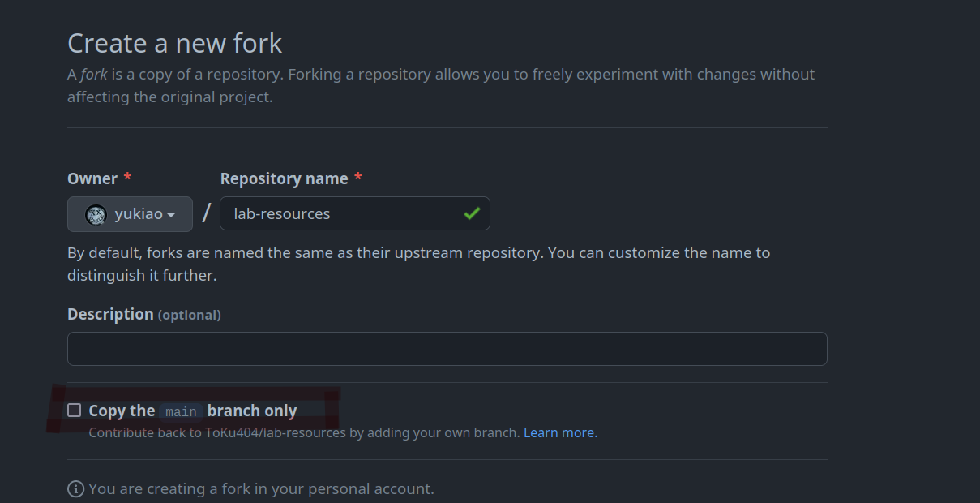This screenshot has height=503, width=980.
Task: Click the info icon beside the personal account notice
Action: pyautogui.click(x=76, y=489)
